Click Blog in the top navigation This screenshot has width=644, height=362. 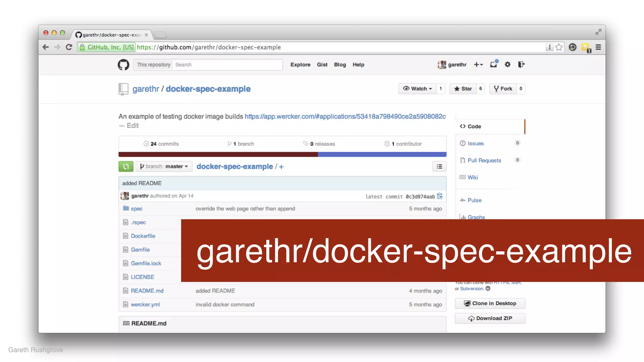tap(340, 64)
